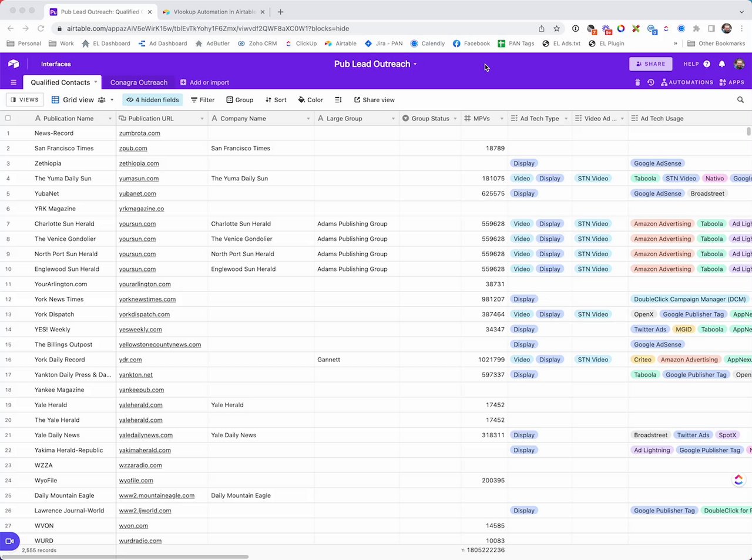Click the browser share page icon

(541, 28)
